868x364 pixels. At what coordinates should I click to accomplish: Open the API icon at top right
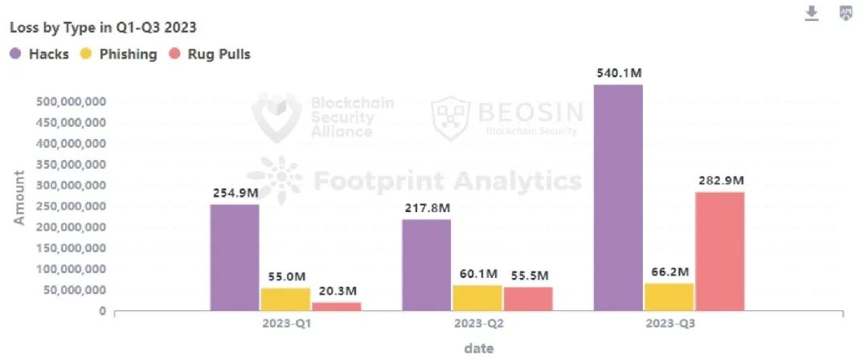845,13
